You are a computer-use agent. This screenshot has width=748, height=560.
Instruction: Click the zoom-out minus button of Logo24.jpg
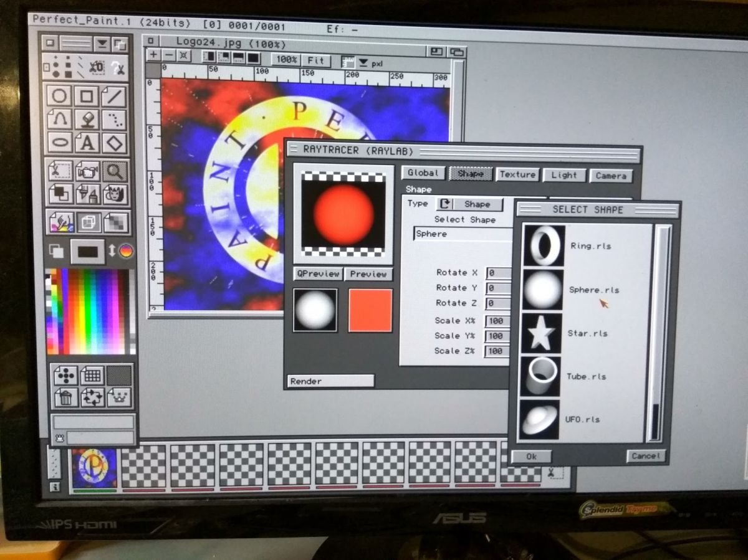[x=168, y=55]
